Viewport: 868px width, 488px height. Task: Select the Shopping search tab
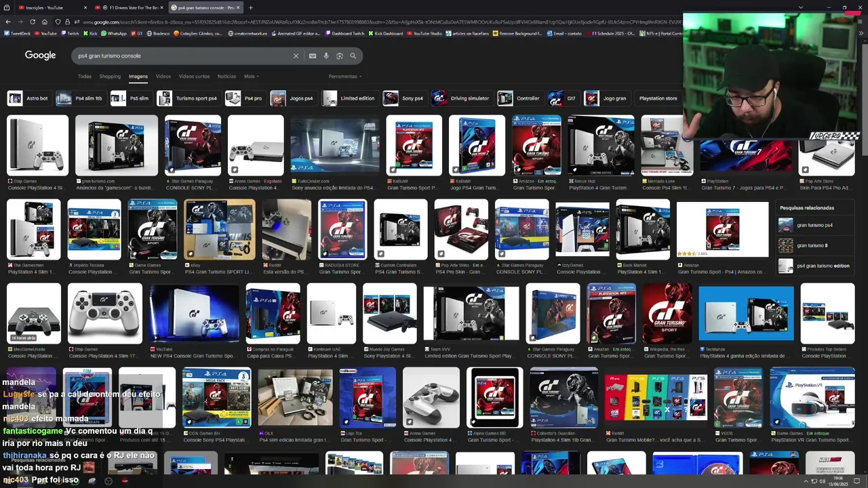point(110,77)
